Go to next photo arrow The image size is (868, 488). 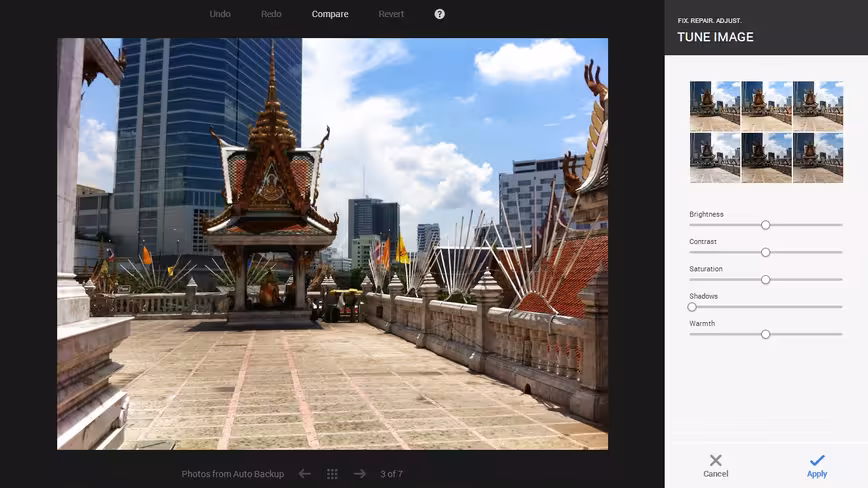coord(360,474)
